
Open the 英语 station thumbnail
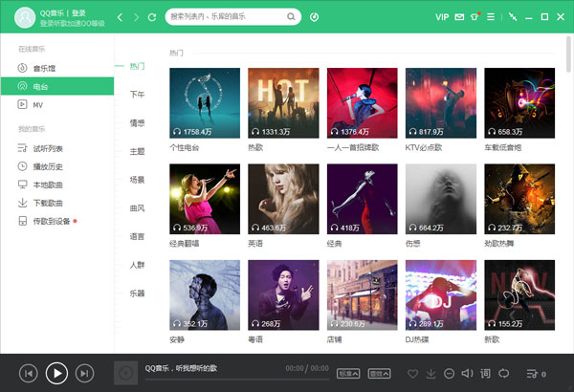tap(283, 199)
